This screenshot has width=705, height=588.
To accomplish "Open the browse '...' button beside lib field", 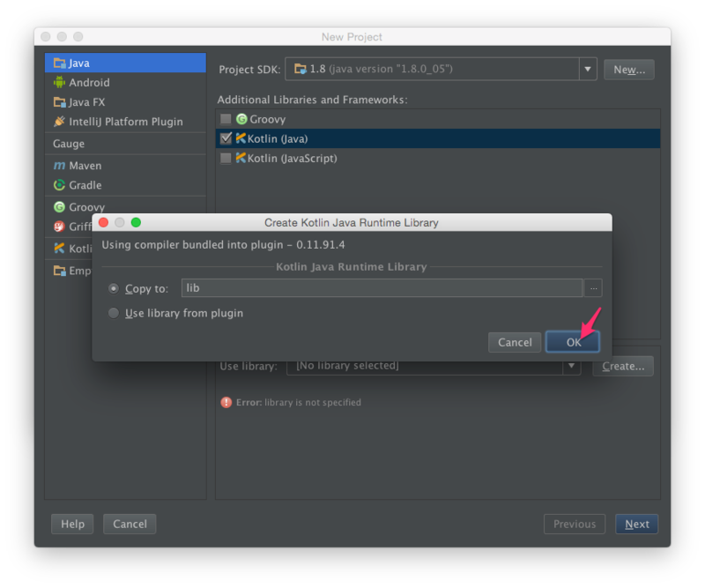I will point(593,288).
